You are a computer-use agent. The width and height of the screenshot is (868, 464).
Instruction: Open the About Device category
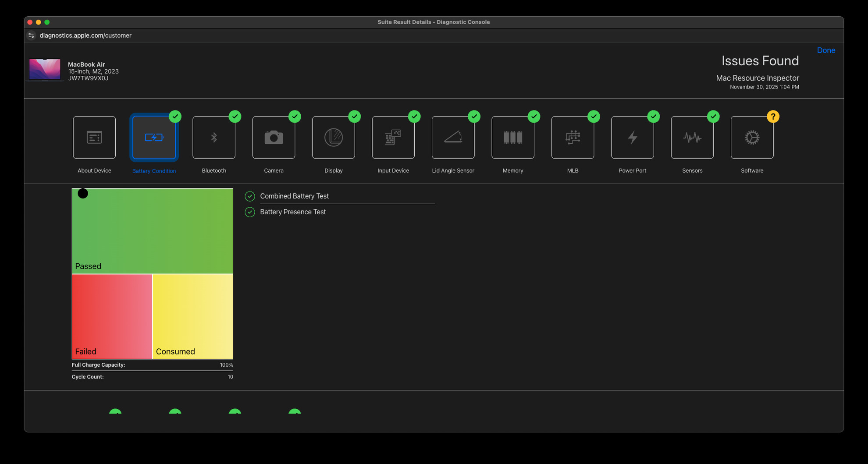[94, 138]
